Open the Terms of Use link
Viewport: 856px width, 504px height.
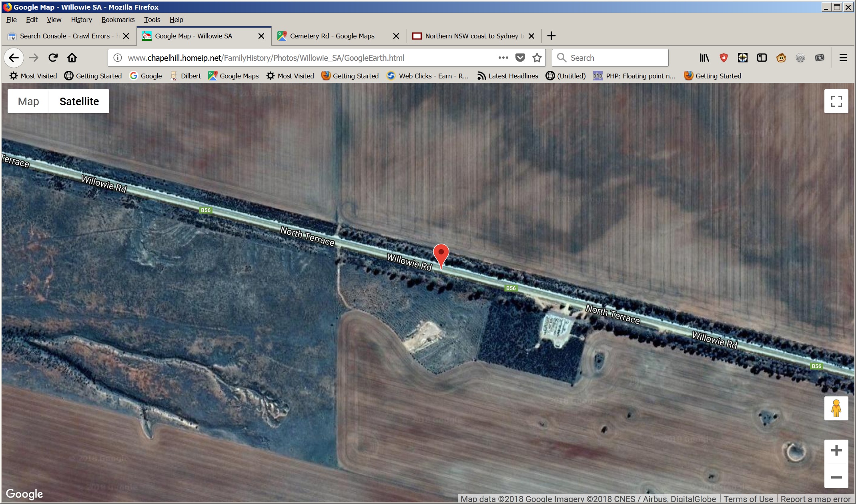tap(748, 499)
